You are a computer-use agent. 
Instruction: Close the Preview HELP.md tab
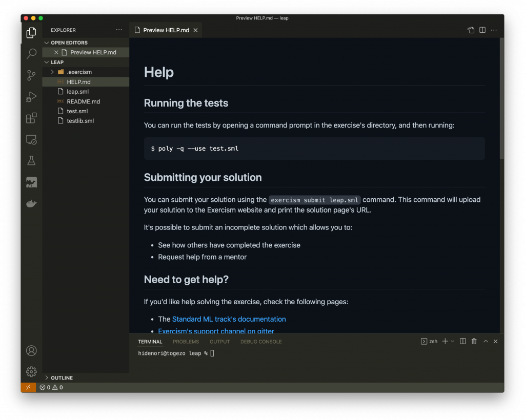click(x=195, y=30)
